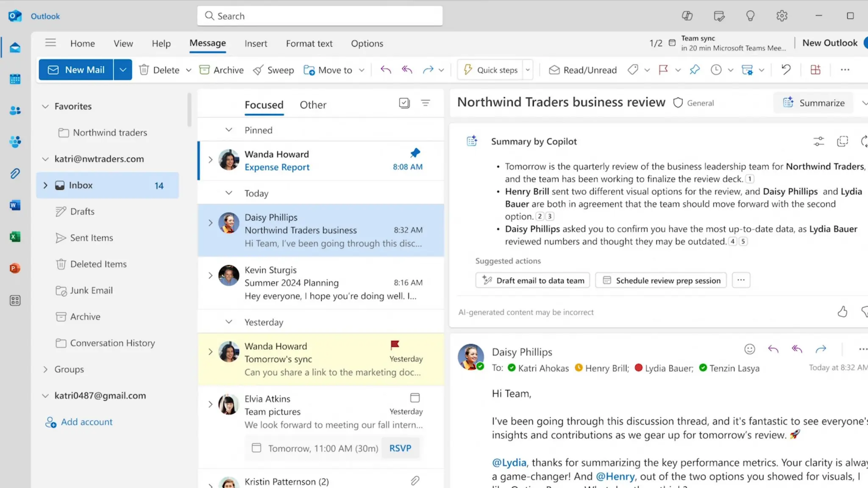This screenshot has height=488, width=868.
Task: Click the Reply All arrow in toolbar
Action: click(x=407, y=69)
